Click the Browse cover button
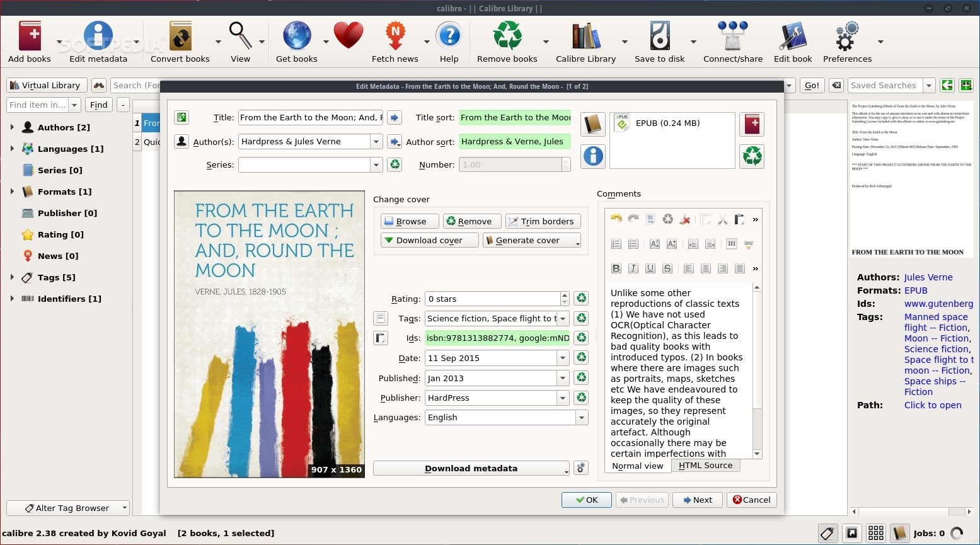 (x=410, y=221)
